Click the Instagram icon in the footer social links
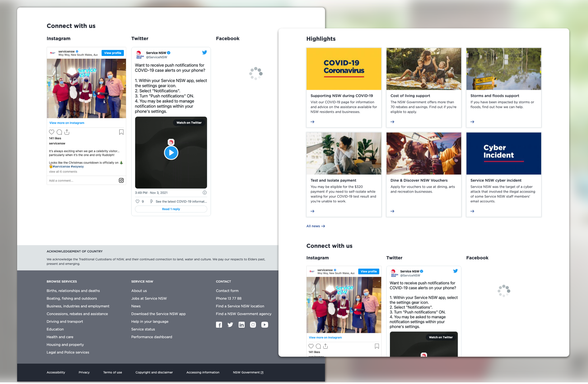Viewport: 588px width, 384px height. click(x=253, y=325)
